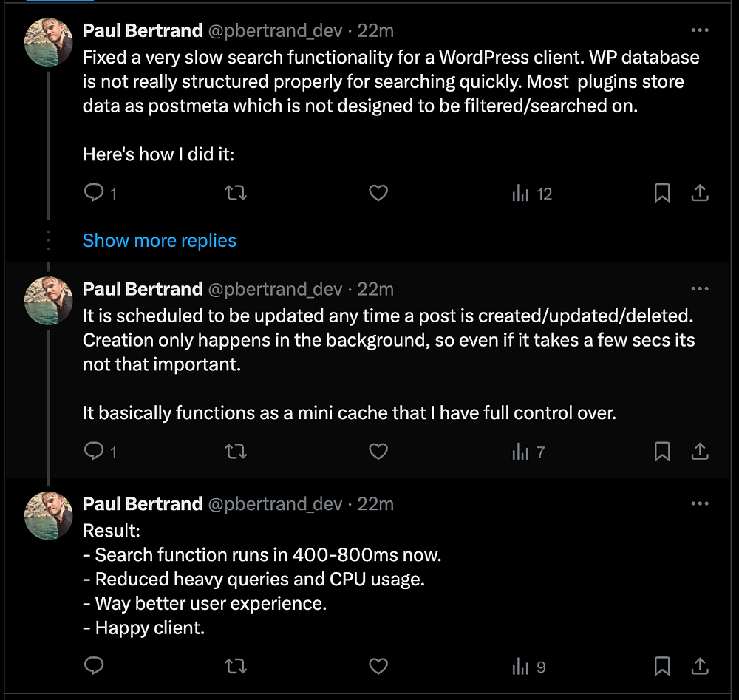739x700 pixels.
Task: Like the first tweet about slow search
Action: click(x=378, y=194)
